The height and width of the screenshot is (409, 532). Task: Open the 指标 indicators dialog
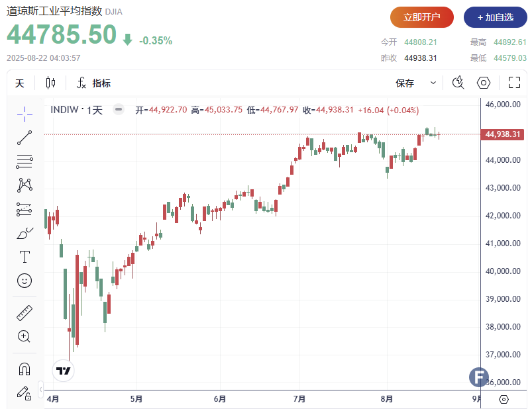(94, 83)
